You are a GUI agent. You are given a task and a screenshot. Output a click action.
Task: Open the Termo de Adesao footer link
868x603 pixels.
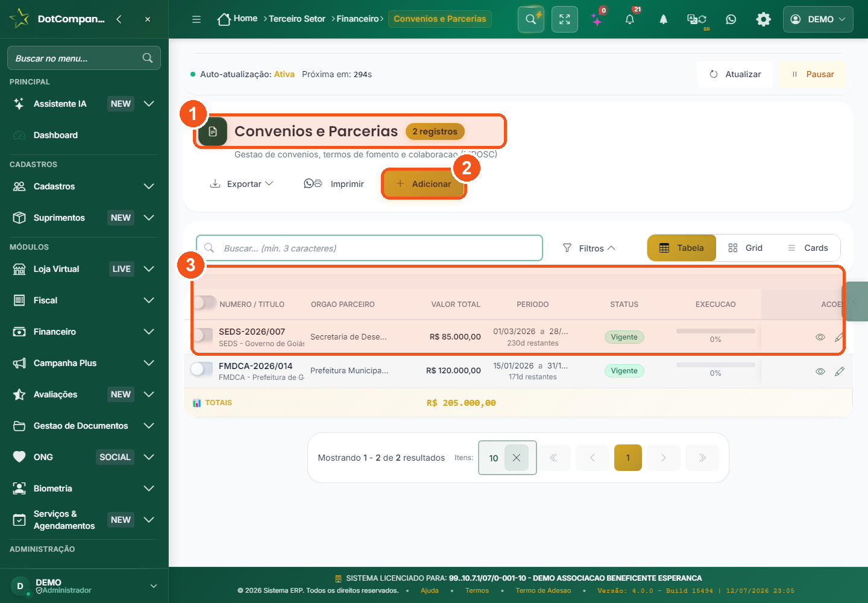pos(543,591)
